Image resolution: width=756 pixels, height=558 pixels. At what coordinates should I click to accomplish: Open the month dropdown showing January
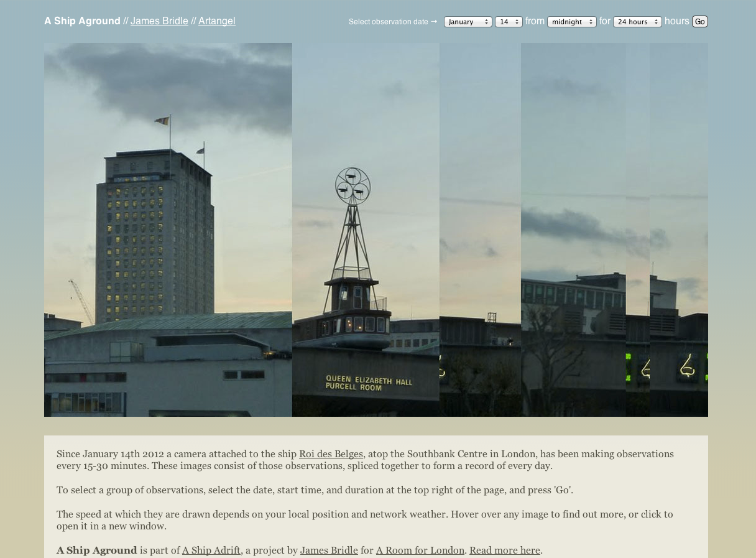tap(468, 22)
